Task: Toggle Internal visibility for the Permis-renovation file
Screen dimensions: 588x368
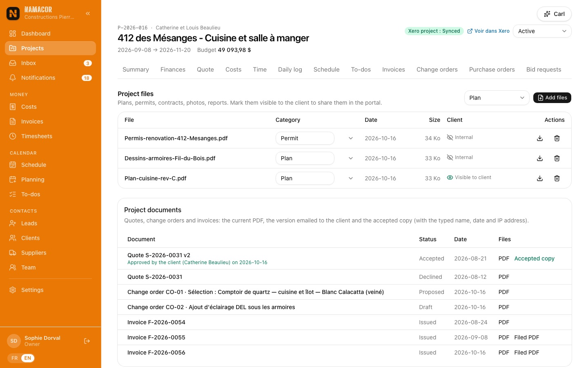Action: point(460,137)
